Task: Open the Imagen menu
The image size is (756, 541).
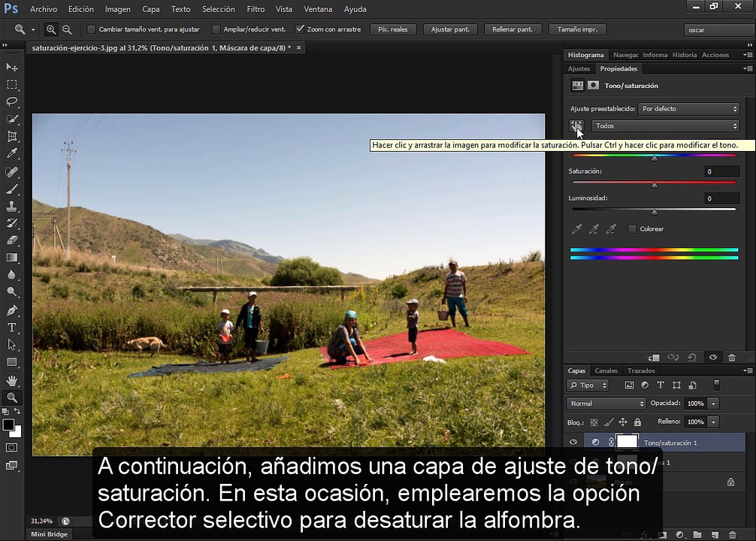Action: (x=118, y=9)
